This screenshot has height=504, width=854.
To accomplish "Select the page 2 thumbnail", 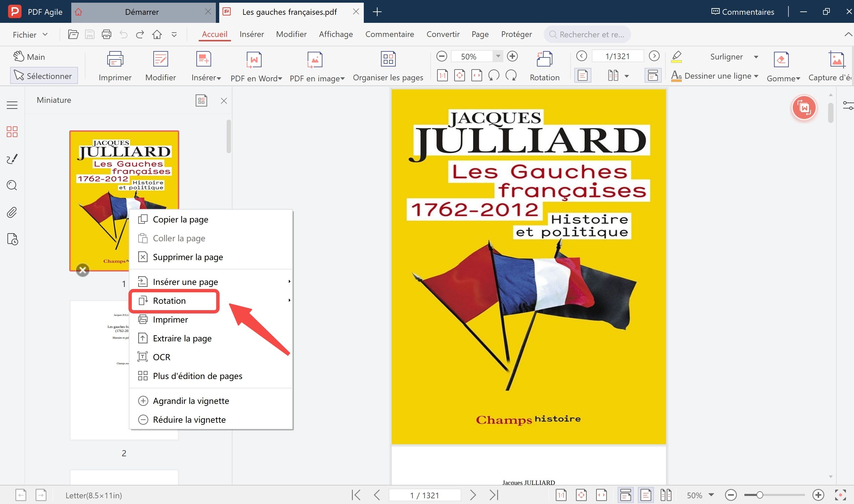I will pyautogui.click(x=124, y=370).
